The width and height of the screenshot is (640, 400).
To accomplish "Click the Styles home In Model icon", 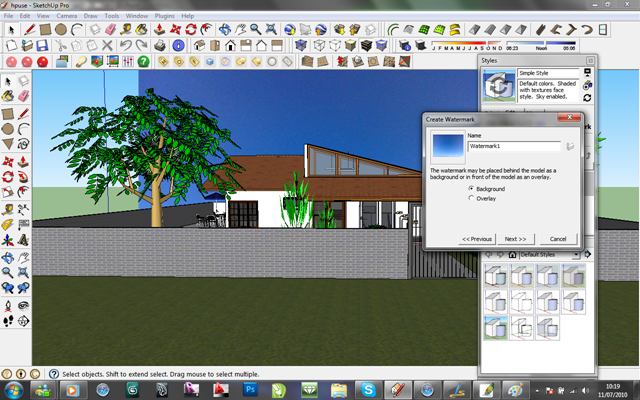I will [512, 255].
